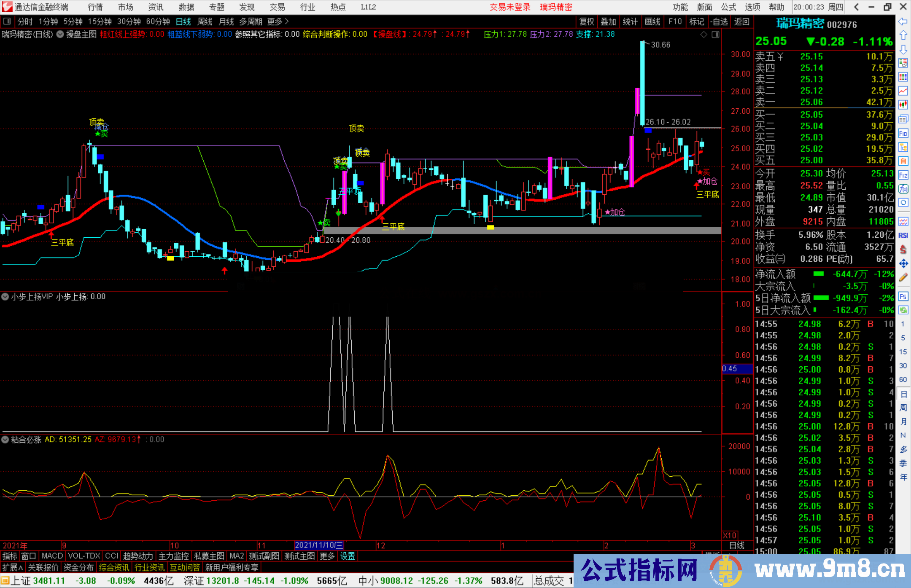Toggle the 操盘主图 indicator round toggle
This screenshot has height=588, width=911.
[60, 34]
